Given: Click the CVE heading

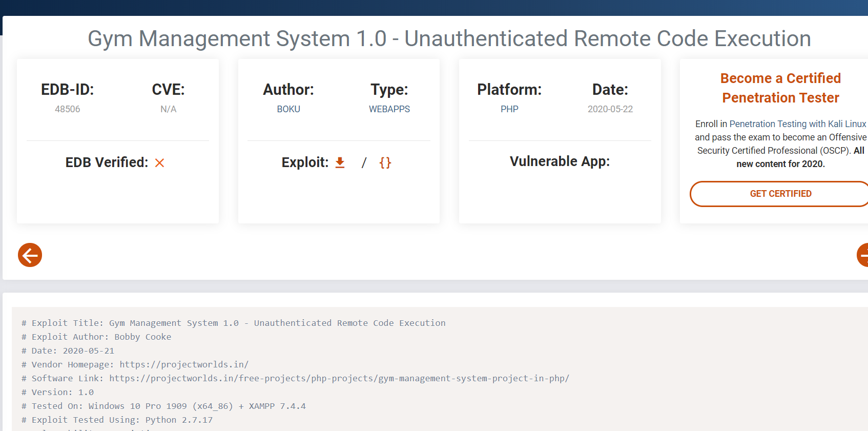Looking at the screenshot, I should [169, 90].
